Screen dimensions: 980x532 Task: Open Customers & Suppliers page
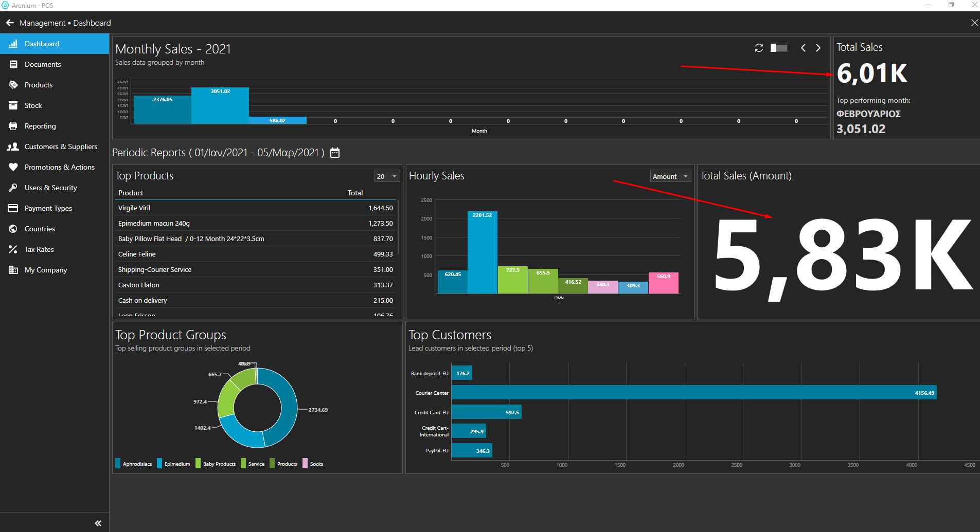[61, 146]
